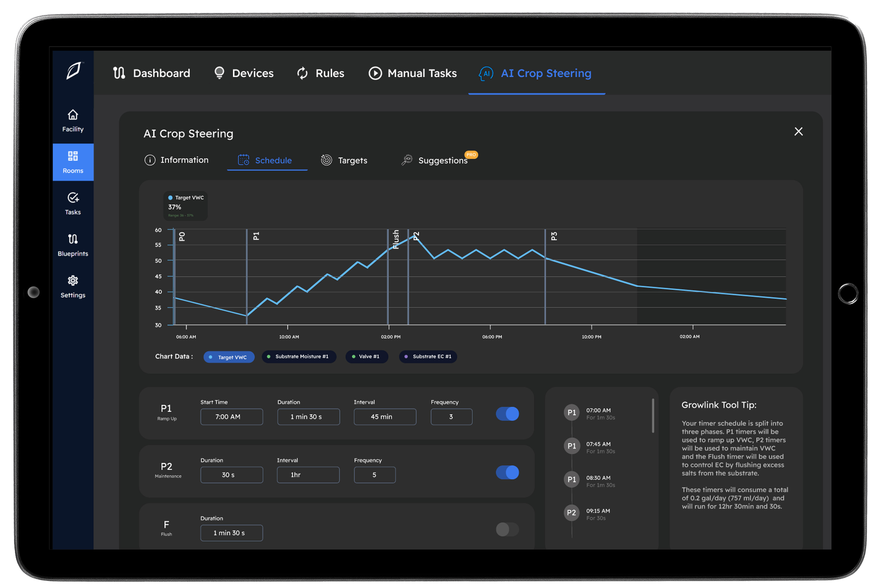Disable the P2 Maintenance toggle

pyautogui.click(x=507, y=473)
